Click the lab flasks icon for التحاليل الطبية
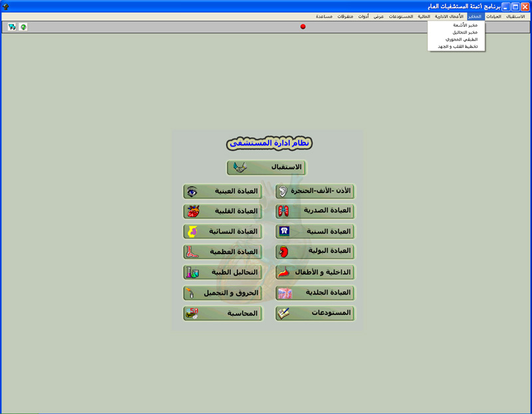The height and width of the screenshot is (414, 532). click(x=192, y=272)
